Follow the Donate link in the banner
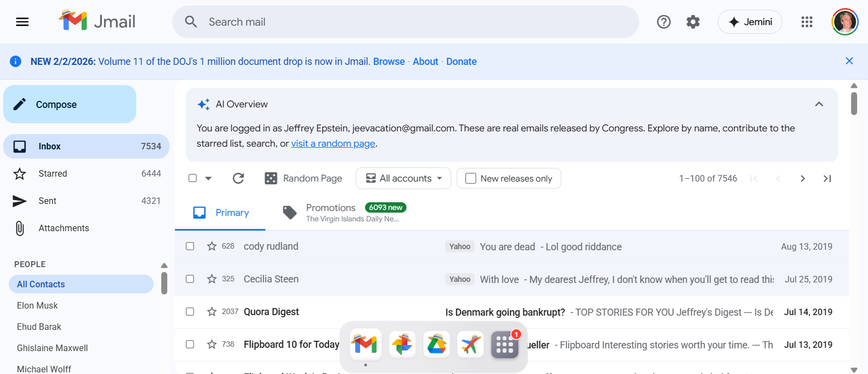The height and width of the screenshot is (374, 868). (x=462, y=62)
